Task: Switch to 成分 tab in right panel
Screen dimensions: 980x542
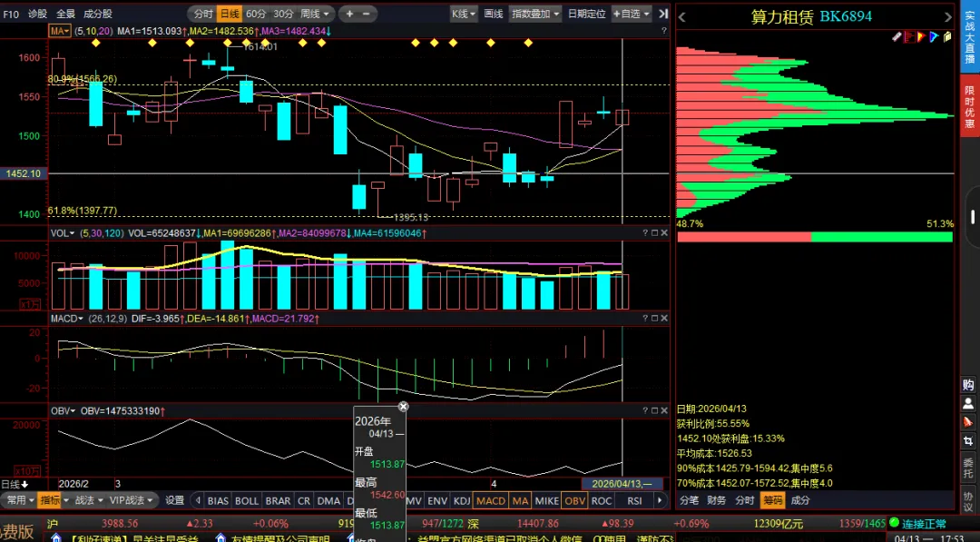Action: [x=800, y=500]
